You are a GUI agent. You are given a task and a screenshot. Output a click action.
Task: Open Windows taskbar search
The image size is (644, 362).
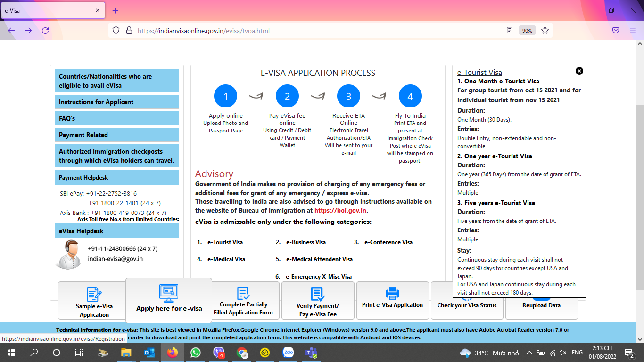tap(34, 353)
